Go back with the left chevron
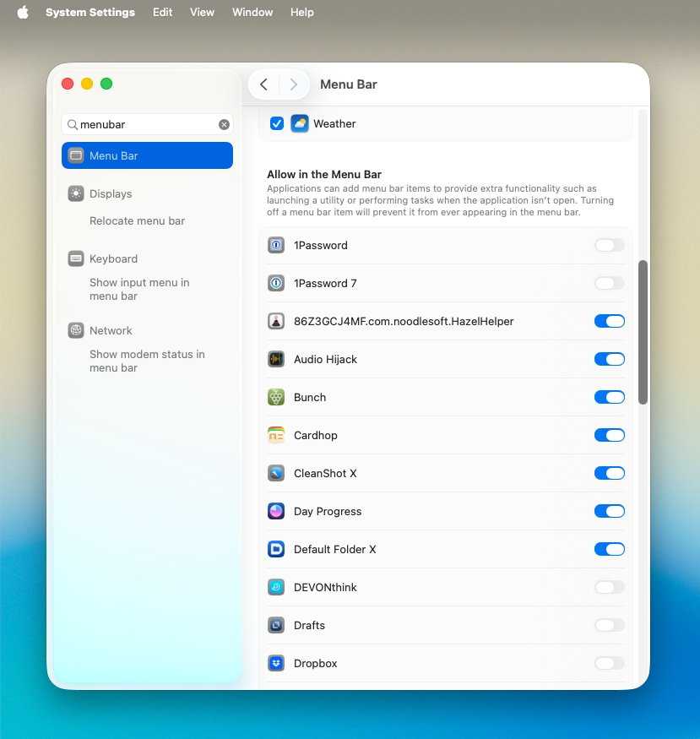This screenshot has width=700, height=739. 263,84
